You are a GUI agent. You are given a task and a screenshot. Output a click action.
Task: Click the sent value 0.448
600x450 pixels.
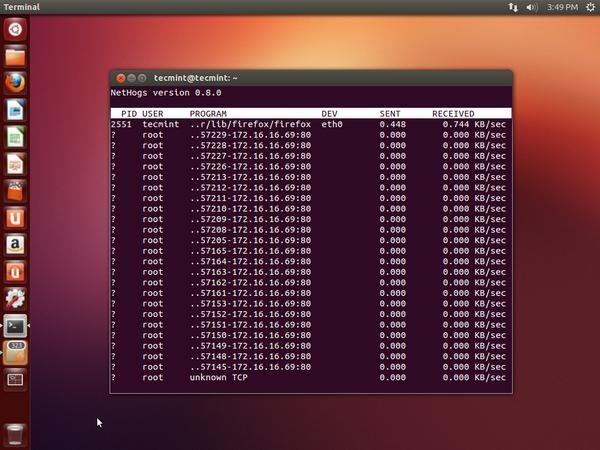pos(393,124)
